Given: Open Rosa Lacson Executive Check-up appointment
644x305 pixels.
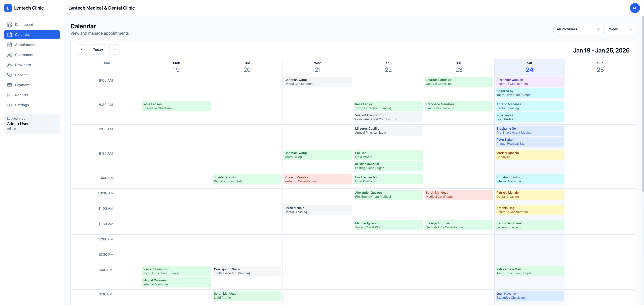Looking at the screenshot, I should point(176,106).
